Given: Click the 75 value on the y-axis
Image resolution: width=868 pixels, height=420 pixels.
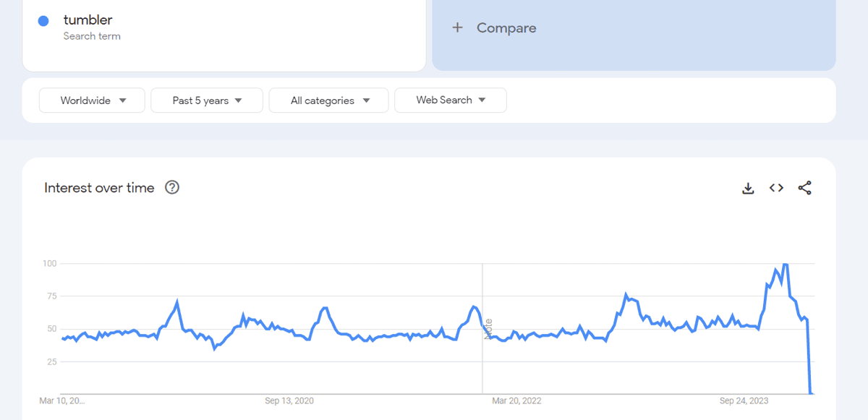Looking at the screenshot, I should point(51,296).
